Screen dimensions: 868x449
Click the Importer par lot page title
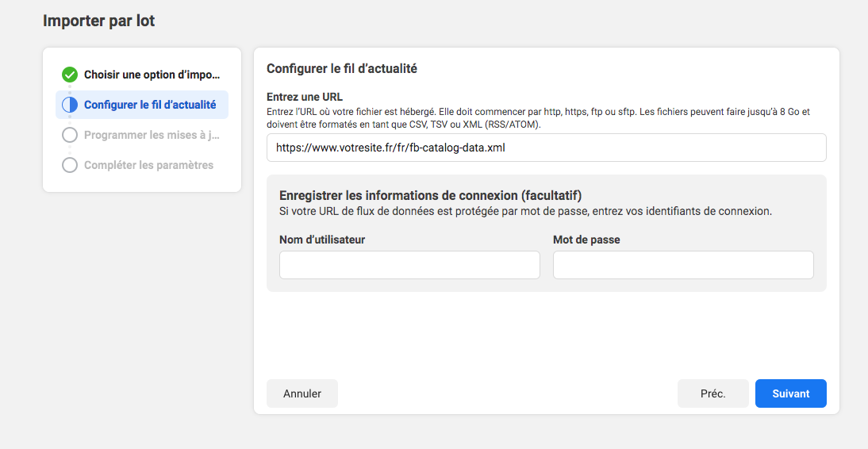point(98,21)
